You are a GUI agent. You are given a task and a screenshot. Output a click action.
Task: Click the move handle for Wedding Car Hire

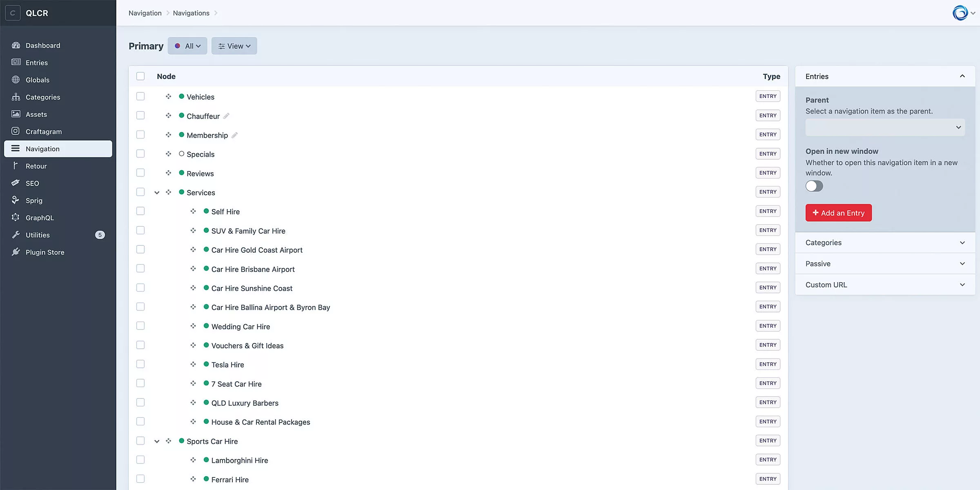(193, 326)
